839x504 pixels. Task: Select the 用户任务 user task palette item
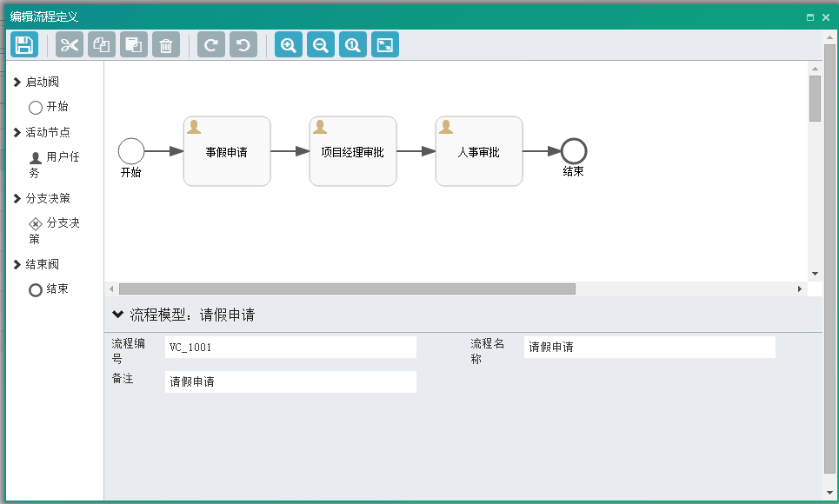pyautogui.click(x=54, y=164)
